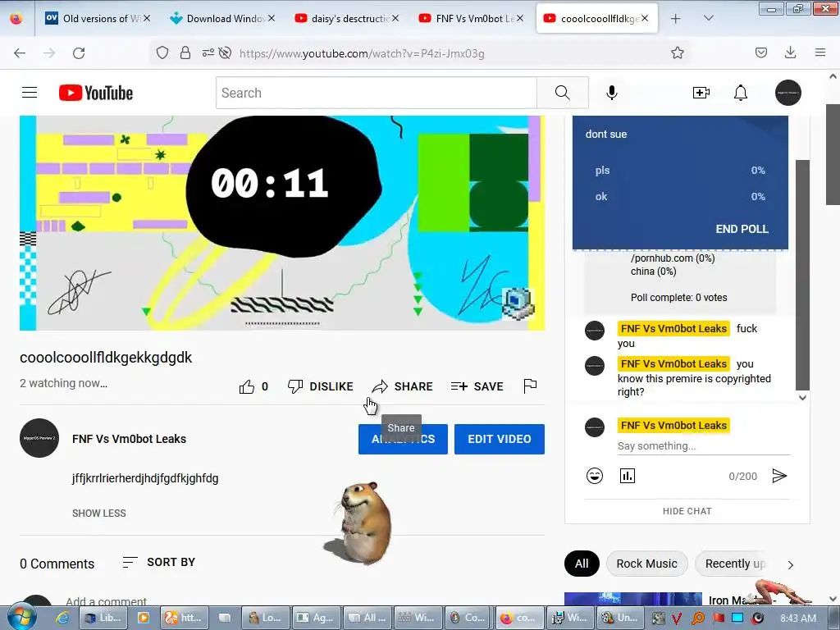Select the All topic chip
840x630 pixels.
point(582,564)
